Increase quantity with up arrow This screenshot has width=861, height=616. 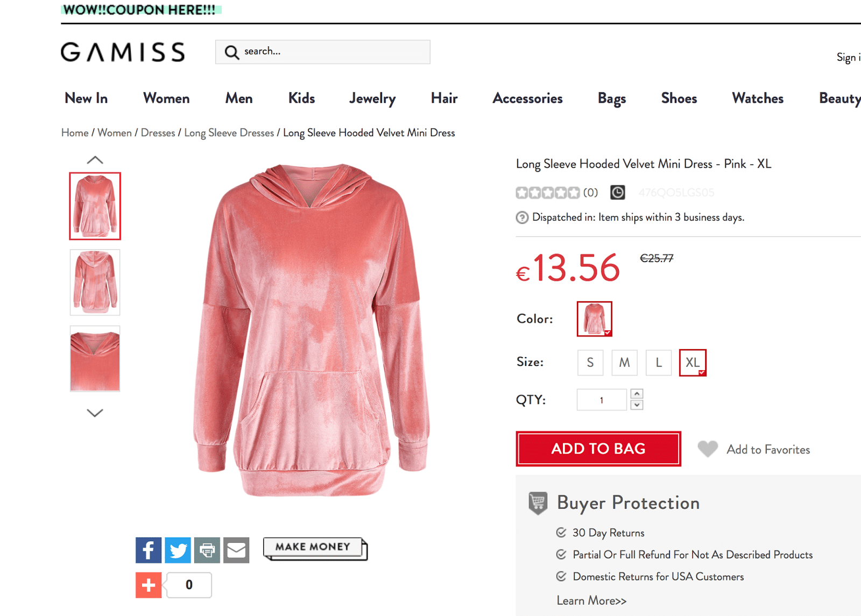click(x=637, y=394)
